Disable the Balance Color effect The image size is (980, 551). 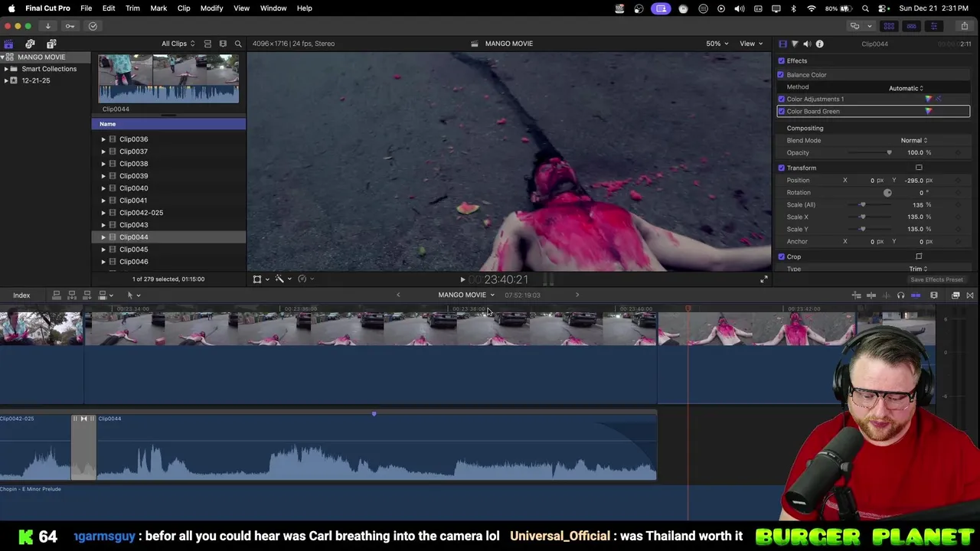coord(781,74)
